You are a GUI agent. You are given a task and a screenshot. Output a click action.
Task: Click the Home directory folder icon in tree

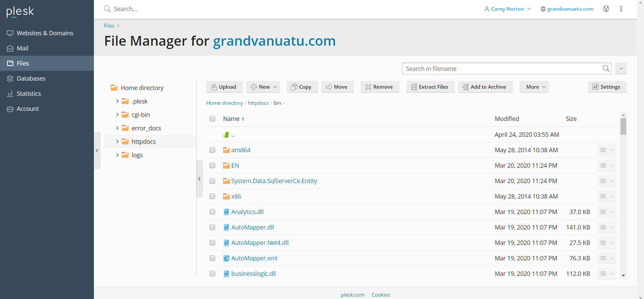114,88
